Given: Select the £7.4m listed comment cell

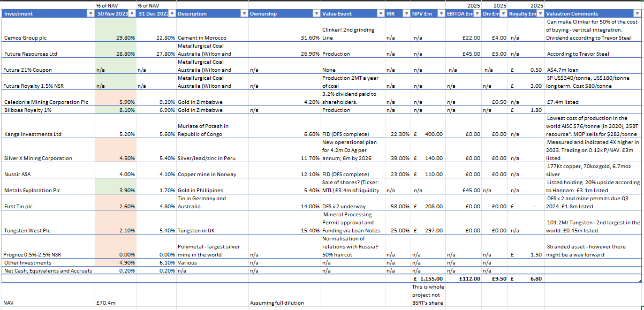Looking at the screenshot, I should pos(593,98).
